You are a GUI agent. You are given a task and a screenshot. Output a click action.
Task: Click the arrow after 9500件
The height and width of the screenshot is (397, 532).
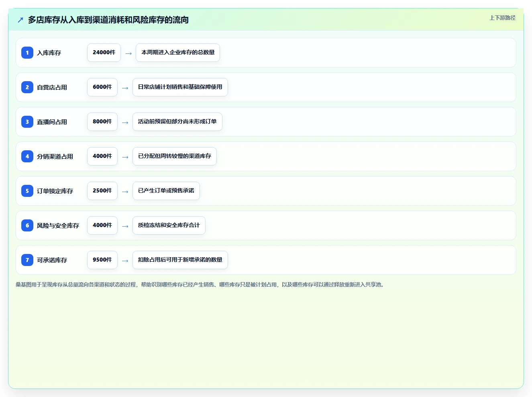click(125, 260)
